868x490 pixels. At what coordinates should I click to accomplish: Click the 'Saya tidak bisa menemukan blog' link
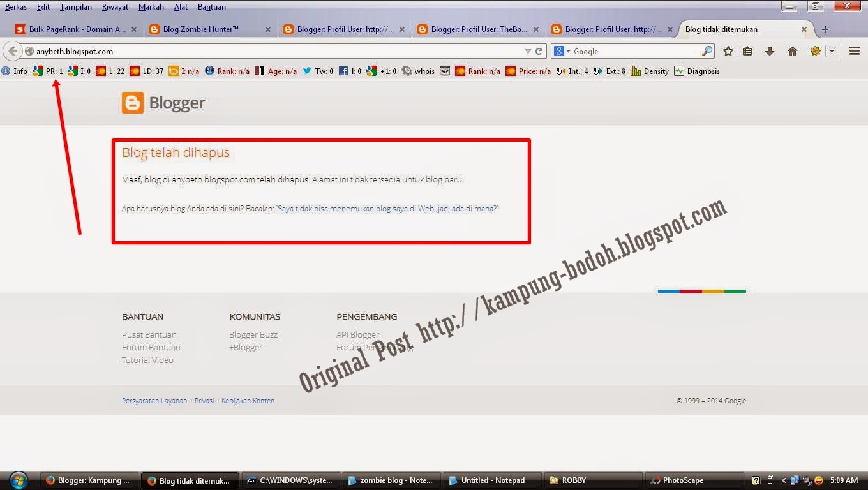pyautogui.click(x=385, y=208)
